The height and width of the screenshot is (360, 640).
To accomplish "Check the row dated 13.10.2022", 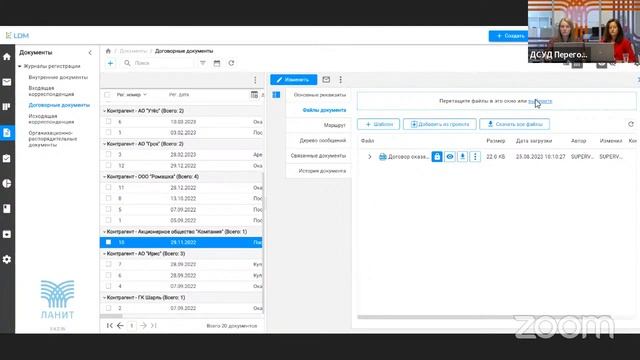I will click(x=108, y=198).
